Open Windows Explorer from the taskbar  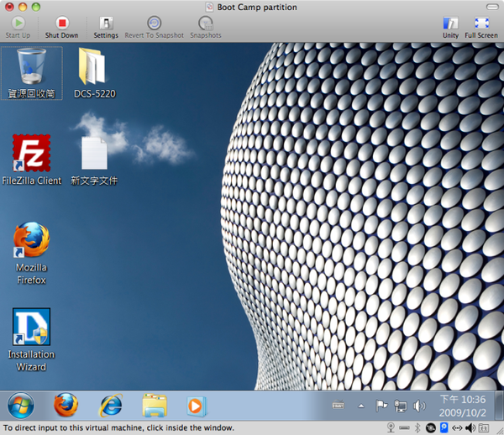[155, 406]
